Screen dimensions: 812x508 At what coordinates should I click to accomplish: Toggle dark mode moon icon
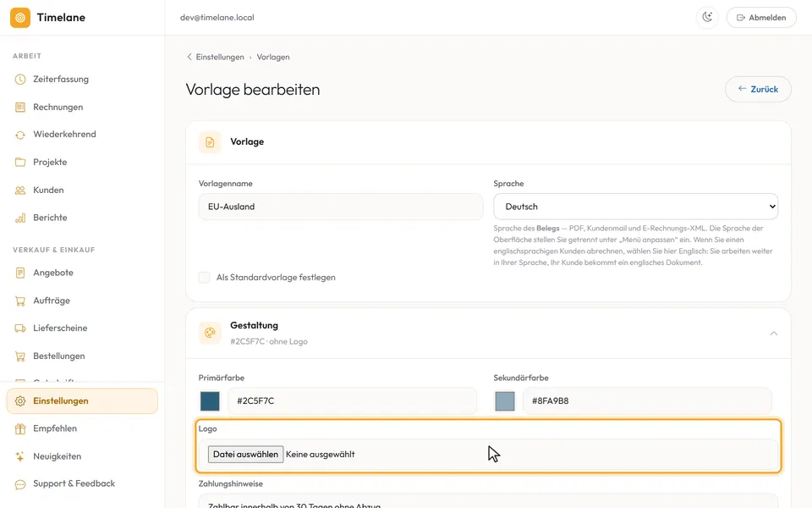(x=707, y=18)
